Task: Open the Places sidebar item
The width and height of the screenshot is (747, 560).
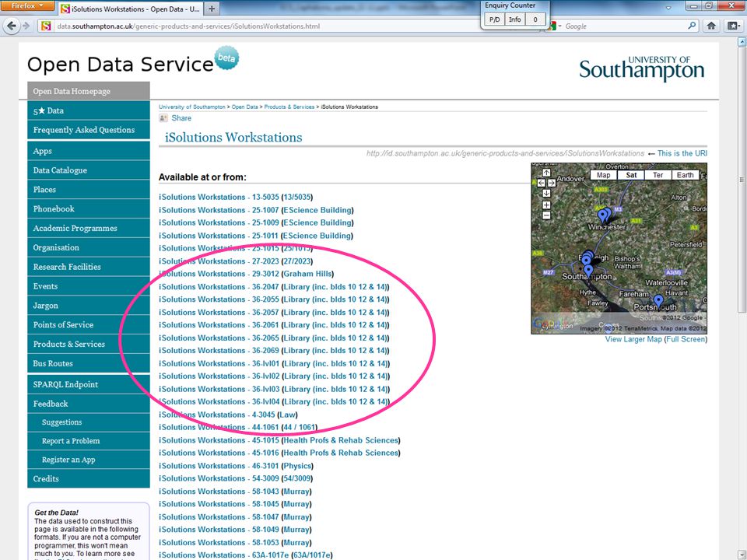Action: [89, 190]
